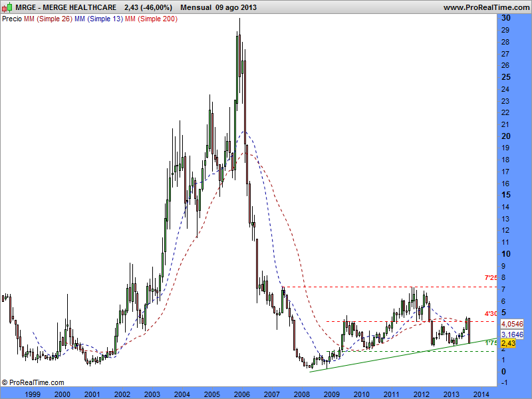Click the 20 value on price axis
This screenshot has height=399, width=532.
505,136
